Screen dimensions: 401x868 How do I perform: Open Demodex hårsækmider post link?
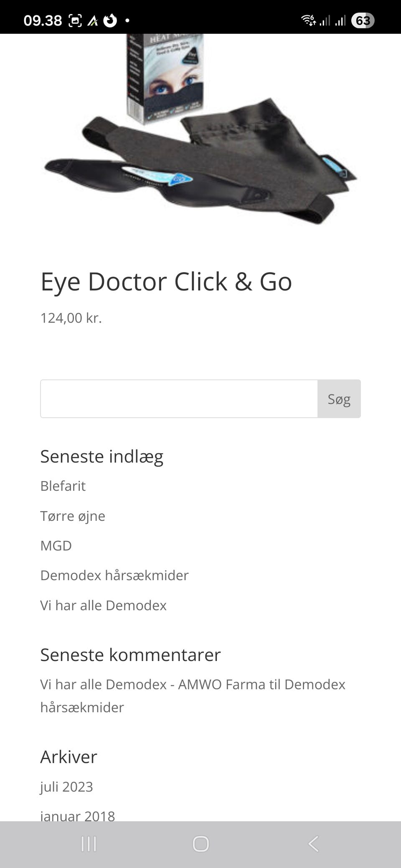coord(114,575)
